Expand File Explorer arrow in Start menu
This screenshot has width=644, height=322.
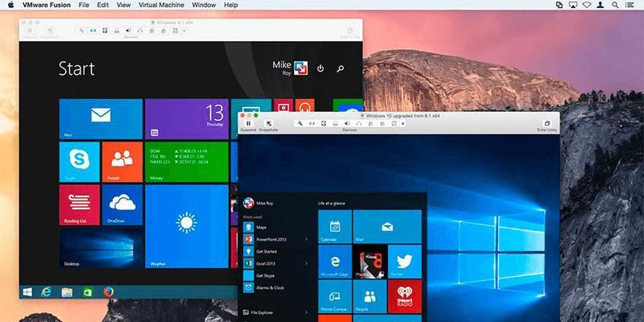click(x=307, y=312)
